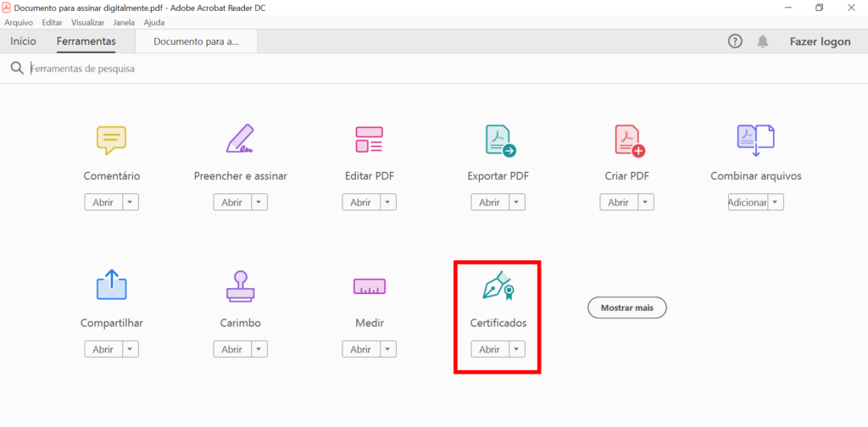Select the Carimbo stamp icon
868x427 pixels.
tap(241, 286)
